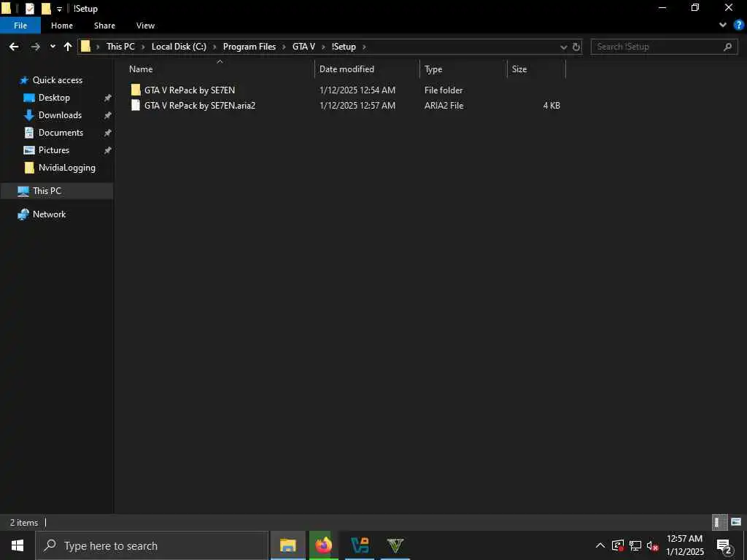The image size is (747, 560).
Task: Open File Explorer from taskbar
Action: coord(287,545)
